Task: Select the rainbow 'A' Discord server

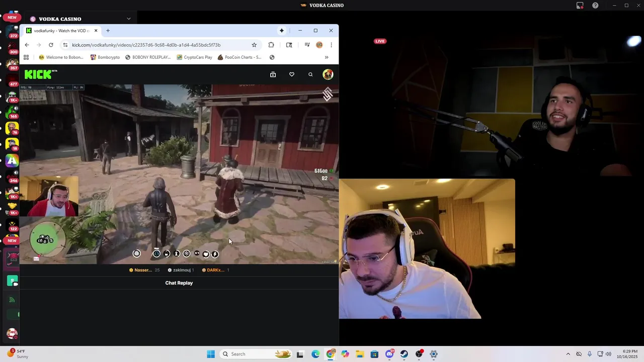Action: (x=12, y=161)
